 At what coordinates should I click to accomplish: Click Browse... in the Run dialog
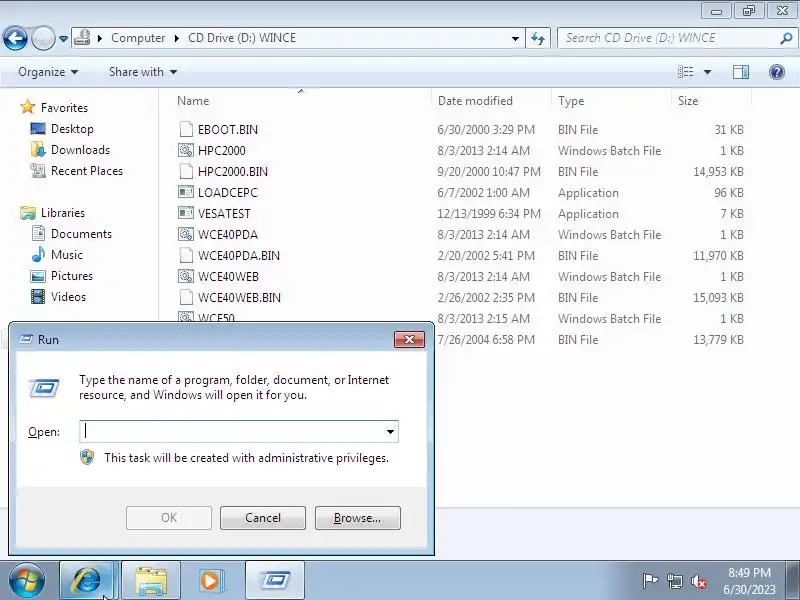[x=358, y=518]
